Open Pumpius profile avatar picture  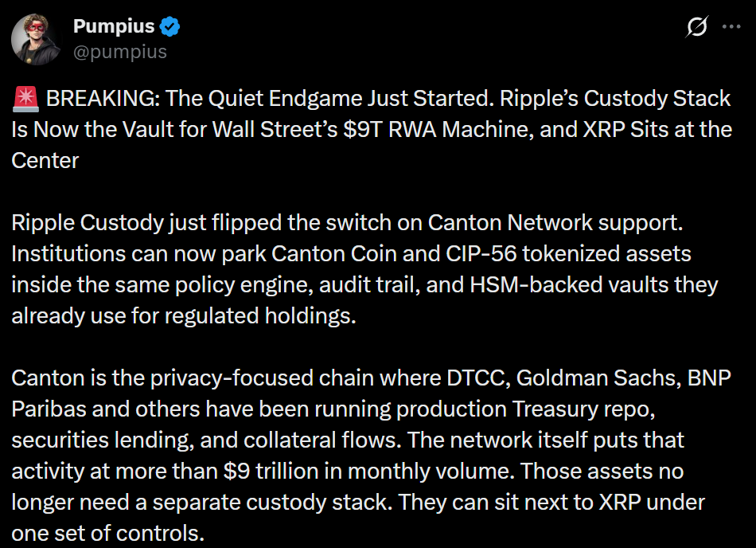pos(36,39)
